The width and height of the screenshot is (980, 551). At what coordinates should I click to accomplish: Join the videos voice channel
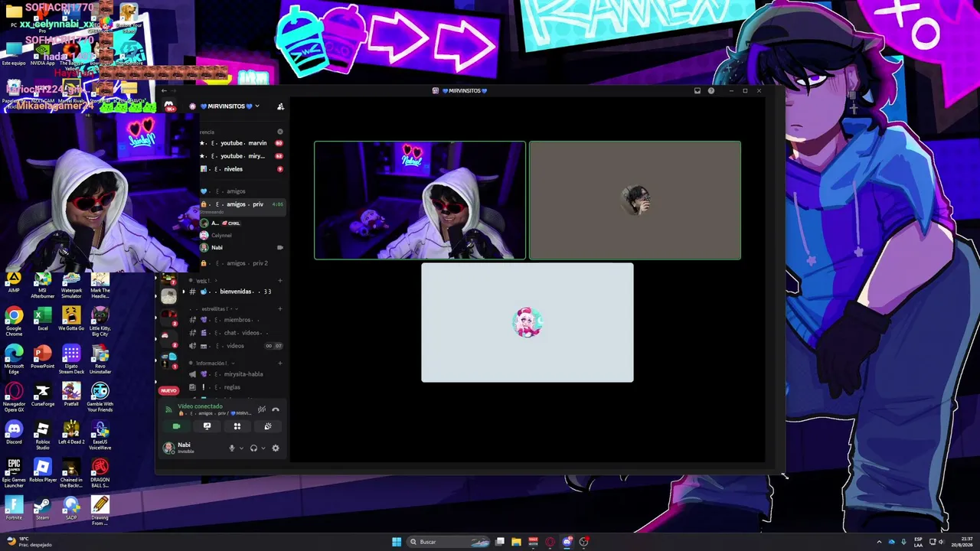236,346
